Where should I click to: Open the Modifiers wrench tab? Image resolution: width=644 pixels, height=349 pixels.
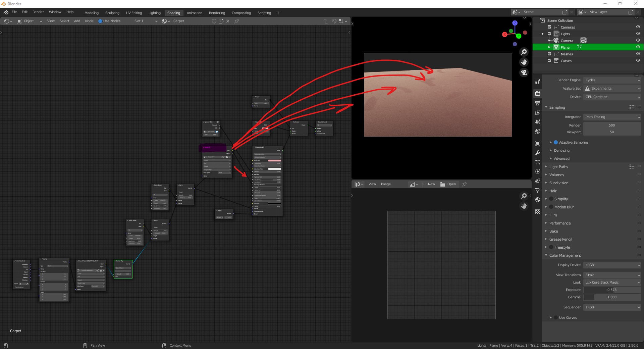click(538, 153)
